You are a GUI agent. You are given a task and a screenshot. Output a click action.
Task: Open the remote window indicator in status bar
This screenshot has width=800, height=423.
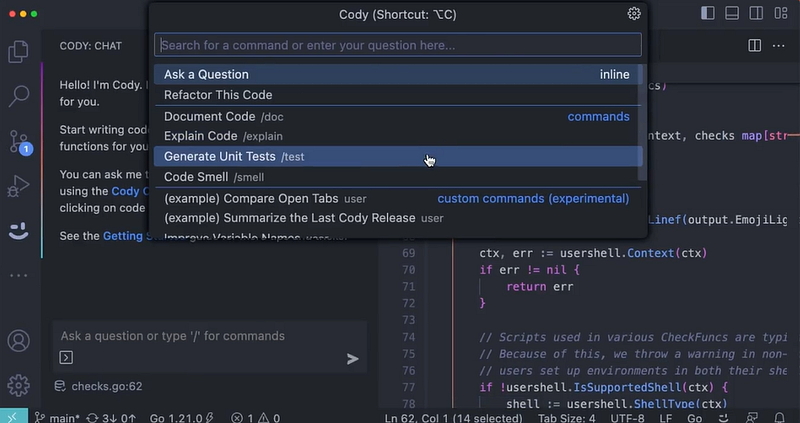[x=14, y=416]
